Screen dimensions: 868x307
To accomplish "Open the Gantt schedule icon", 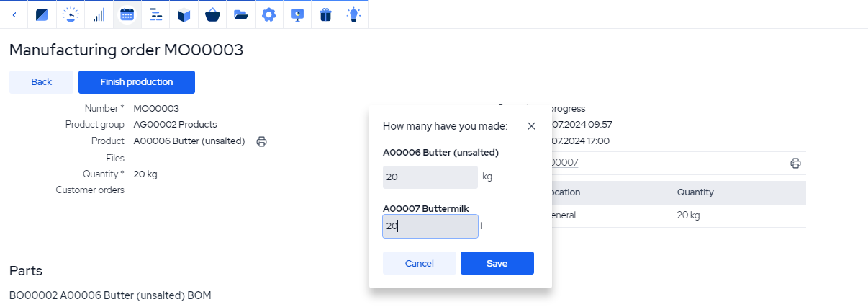I will click(x=155, y=14).
